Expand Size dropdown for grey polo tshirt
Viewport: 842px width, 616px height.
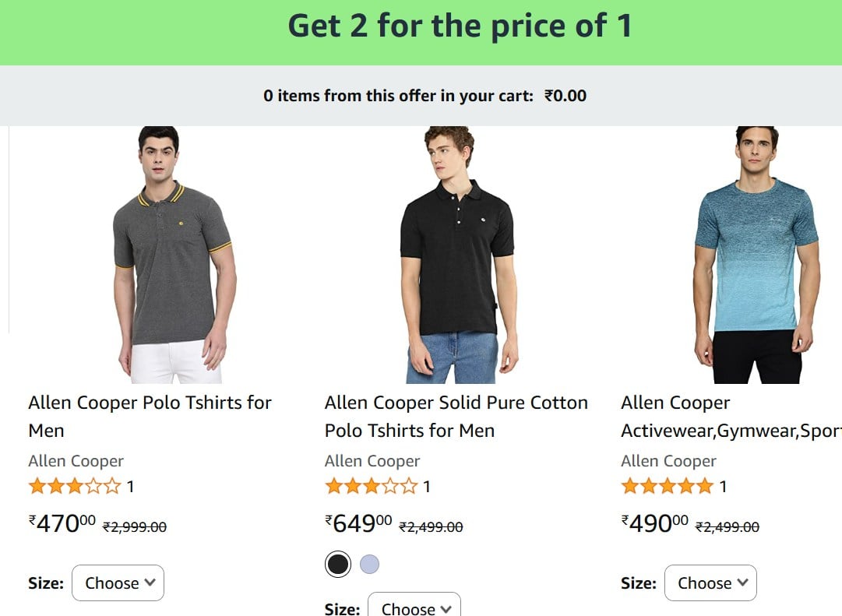point(118,583)
